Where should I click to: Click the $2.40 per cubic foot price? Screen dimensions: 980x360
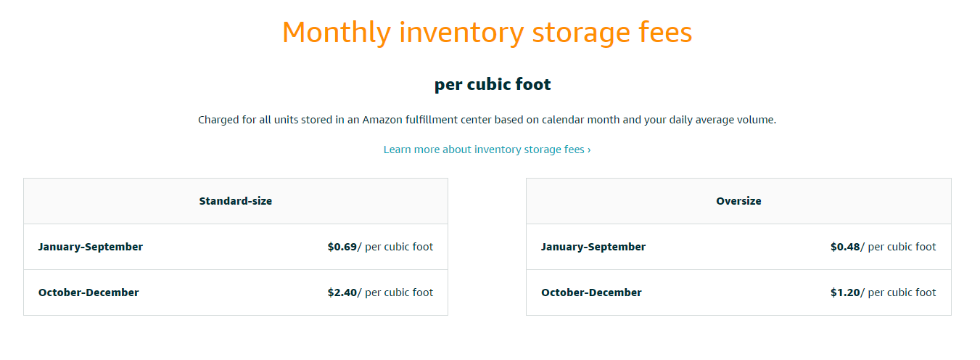click(380, 292)
